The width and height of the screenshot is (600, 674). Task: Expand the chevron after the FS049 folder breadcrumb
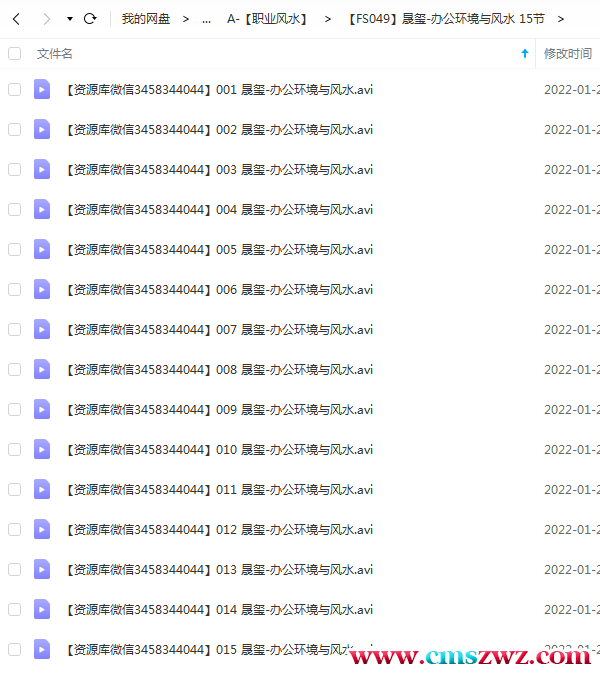[x=560, y=19]
